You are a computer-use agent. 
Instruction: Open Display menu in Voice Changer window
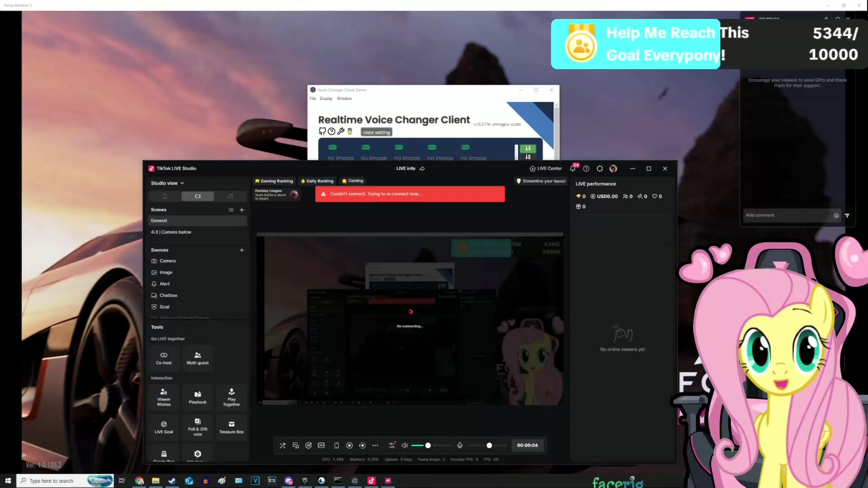click(326, 99)
